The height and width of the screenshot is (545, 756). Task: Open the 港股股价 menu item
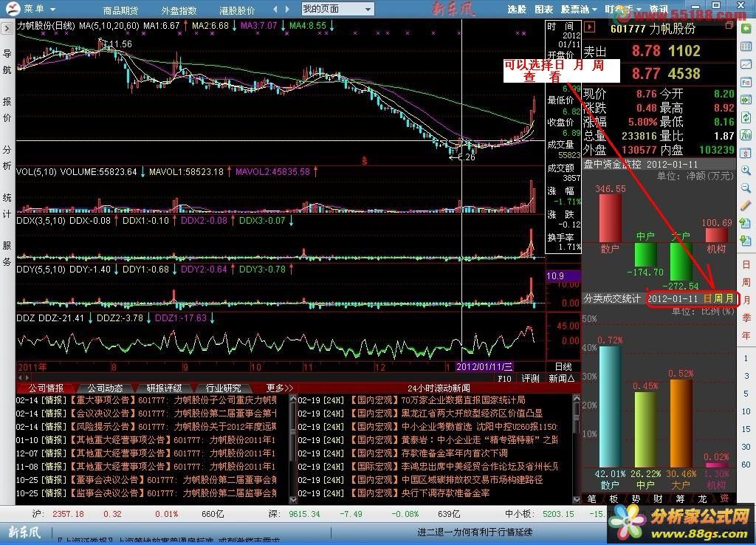tap(237, 10)
